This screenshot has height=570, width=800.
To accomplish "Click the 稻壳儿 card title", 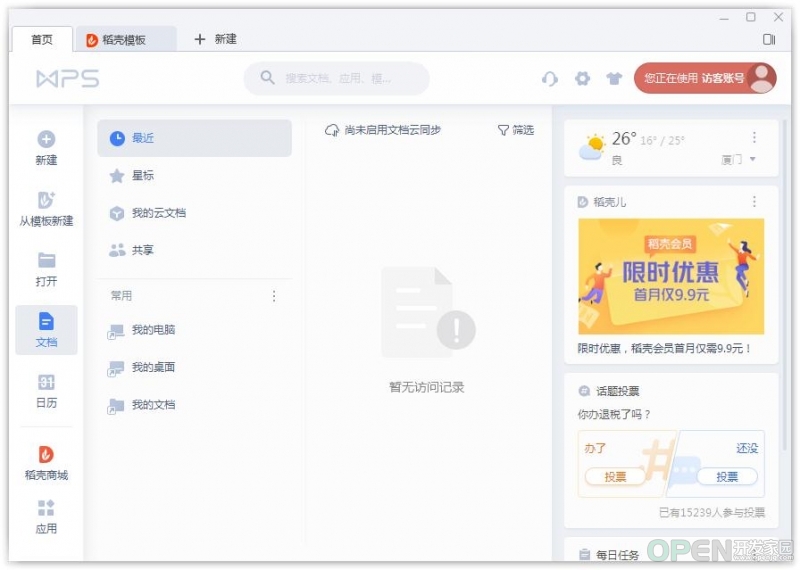I will point(609,202).
